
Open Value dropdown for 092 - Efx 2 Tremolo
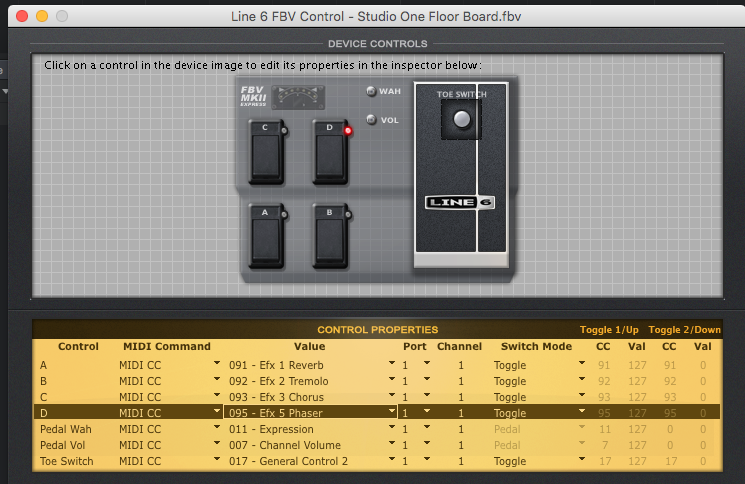(392, 379)
